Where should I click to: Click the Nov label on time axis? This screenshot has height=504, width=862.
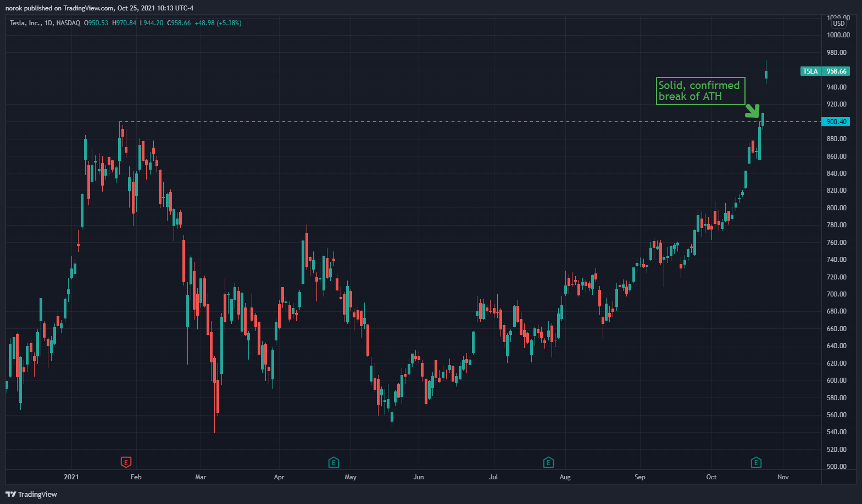pos(783,477)
